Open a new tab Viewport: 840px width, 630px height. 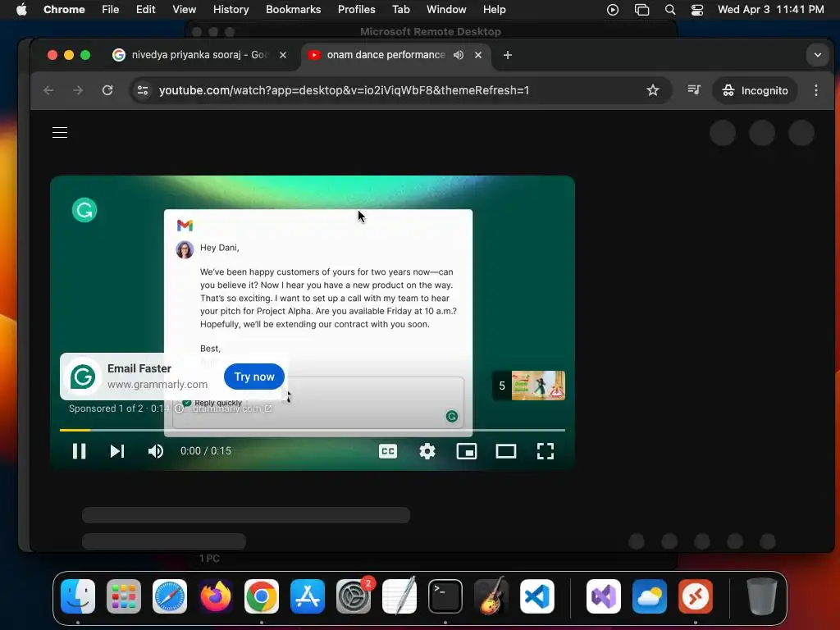click(x=508, y=55)
